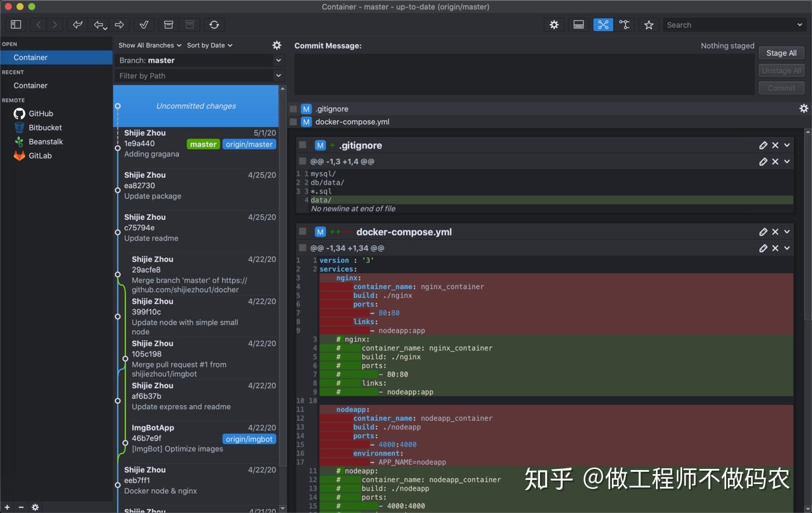Select the hunk checkbox for @@ -1,34 +1,34 @@

[302, 248]
